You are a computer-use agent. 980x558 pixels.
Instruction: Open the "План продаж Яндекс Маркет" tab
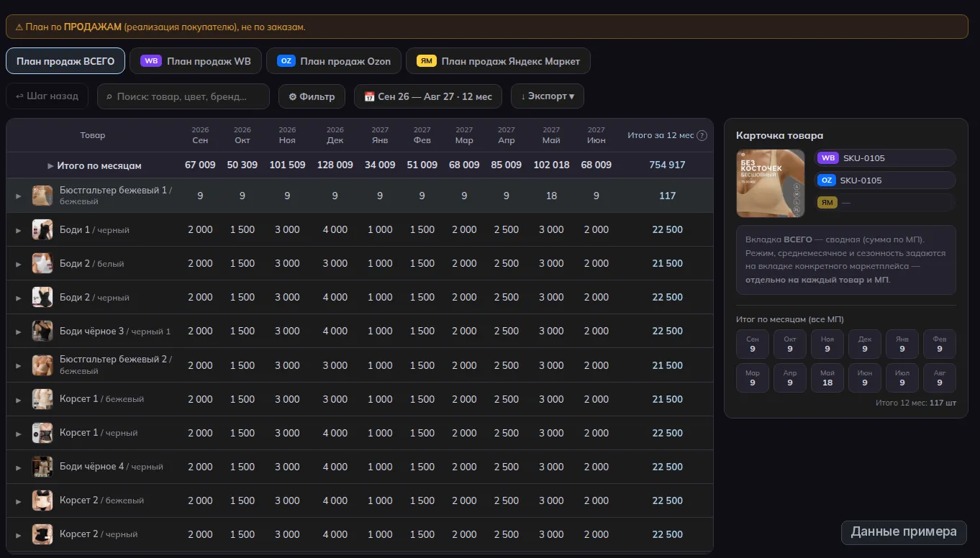click(x=498, y=61)
